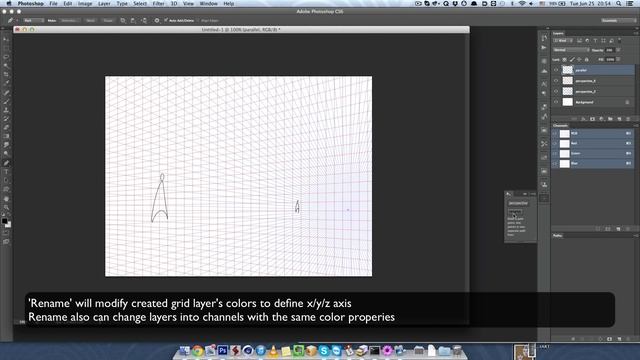Viewport: 640px width, 360px height.
Task: Click the foreground color swatch
Action: click(x=4, y=221)
